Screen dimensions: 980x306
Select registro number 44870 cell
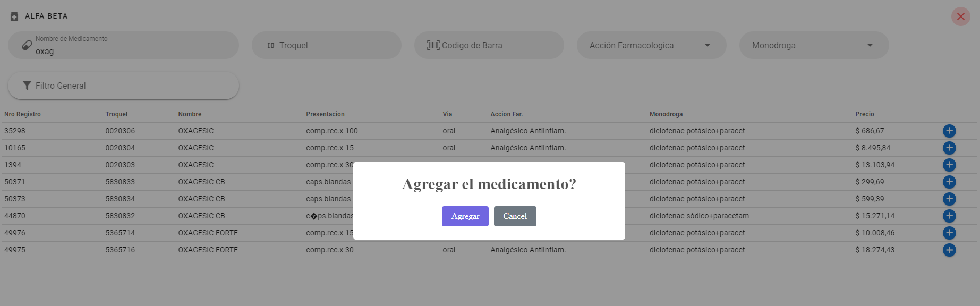tap(15, 216)
